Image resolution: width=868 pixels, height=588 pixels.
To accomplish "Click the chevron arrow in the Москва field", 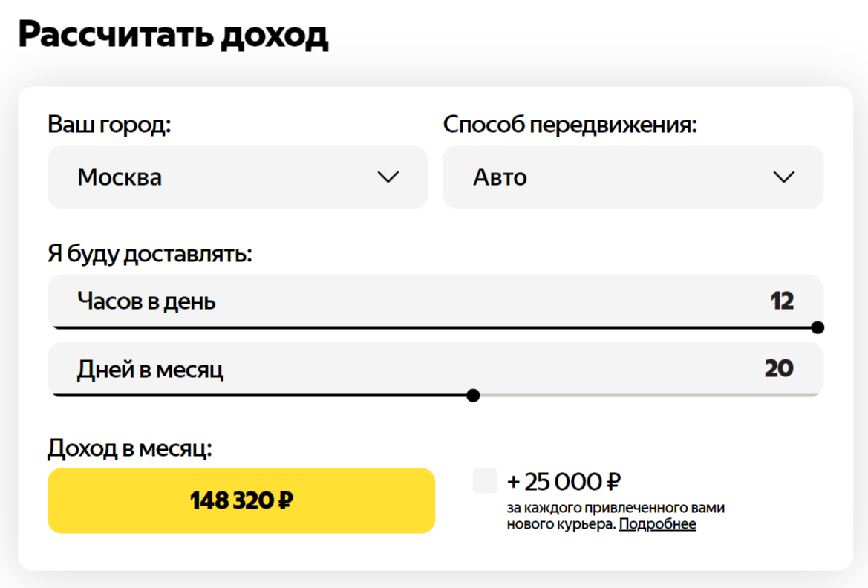I will (x=388, y=177).
